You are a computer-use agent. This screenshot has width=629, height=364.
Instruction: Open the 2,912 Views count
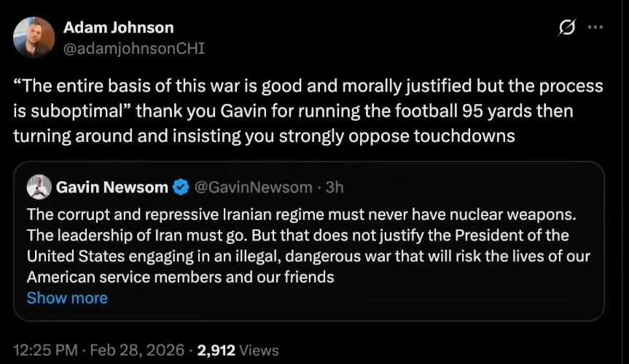tap(237, 350)
